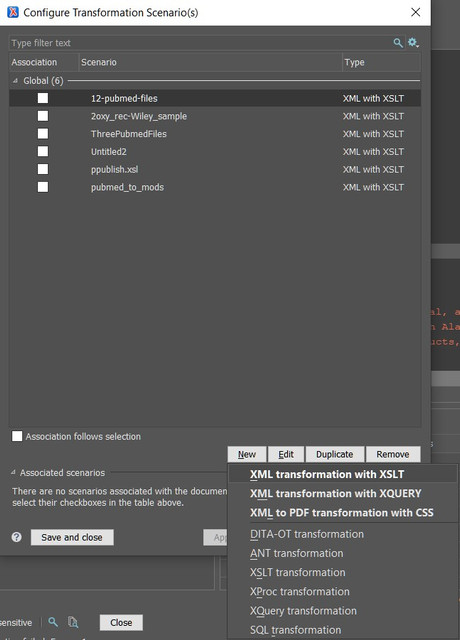Select the pubmed_to_mods scenario row

click(x=215, y=187)
